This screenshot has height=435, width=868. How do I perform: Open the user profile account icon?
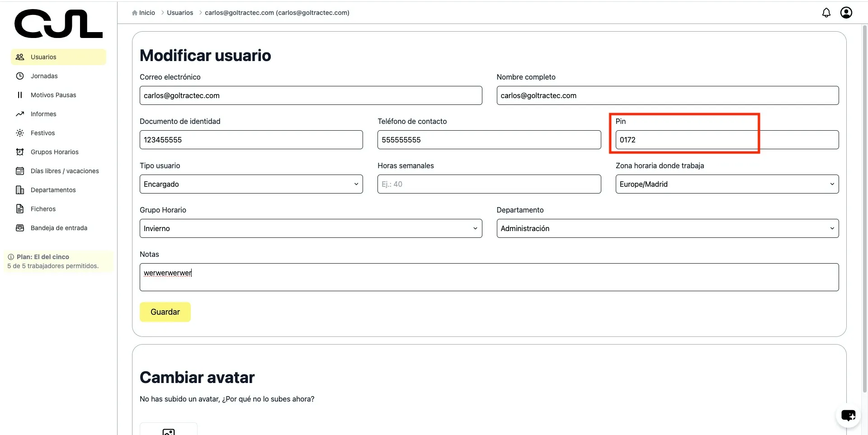tap(846, 13)
